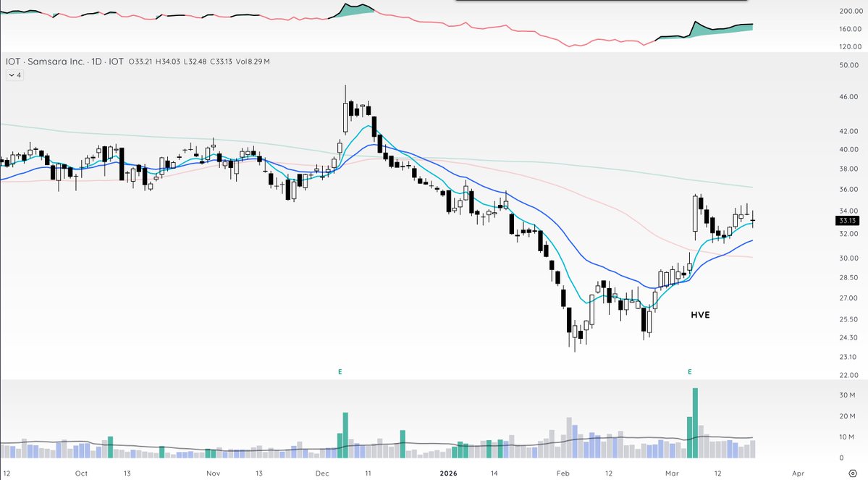The width and height of the screenshot is (868, 480).
Task: Click the 30 M volume axis label
Action: tap(848, 395)
